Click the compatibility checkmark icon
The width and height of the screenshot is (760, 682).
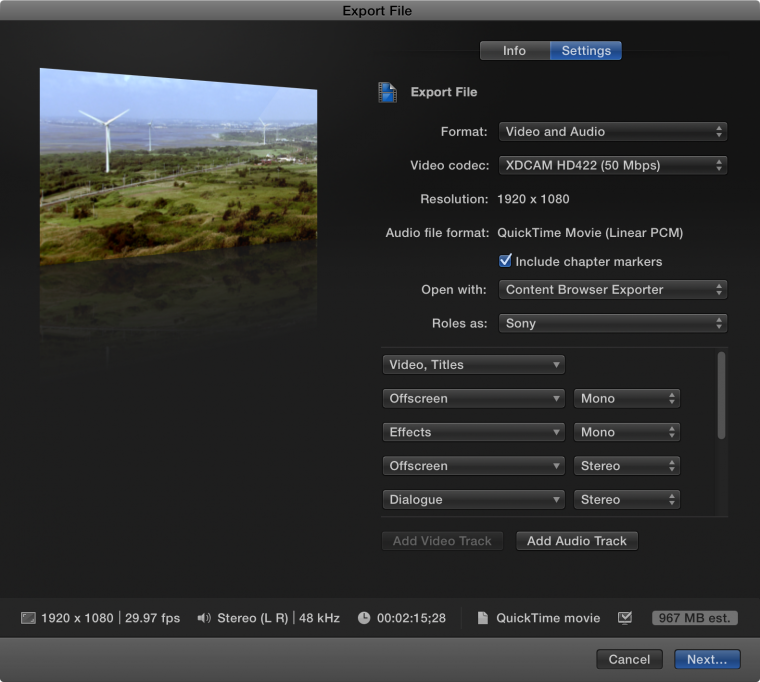click(x=625, y=618)
